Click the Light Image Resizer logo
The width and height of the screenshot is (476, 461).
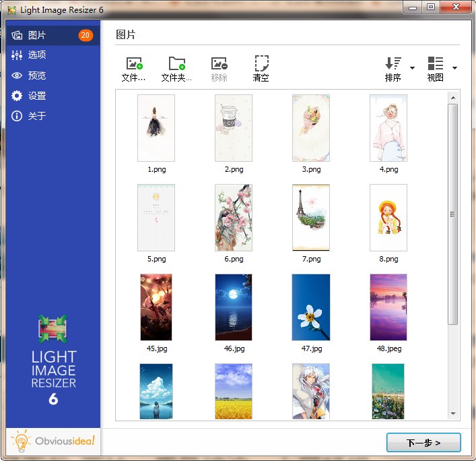point(53,330)
